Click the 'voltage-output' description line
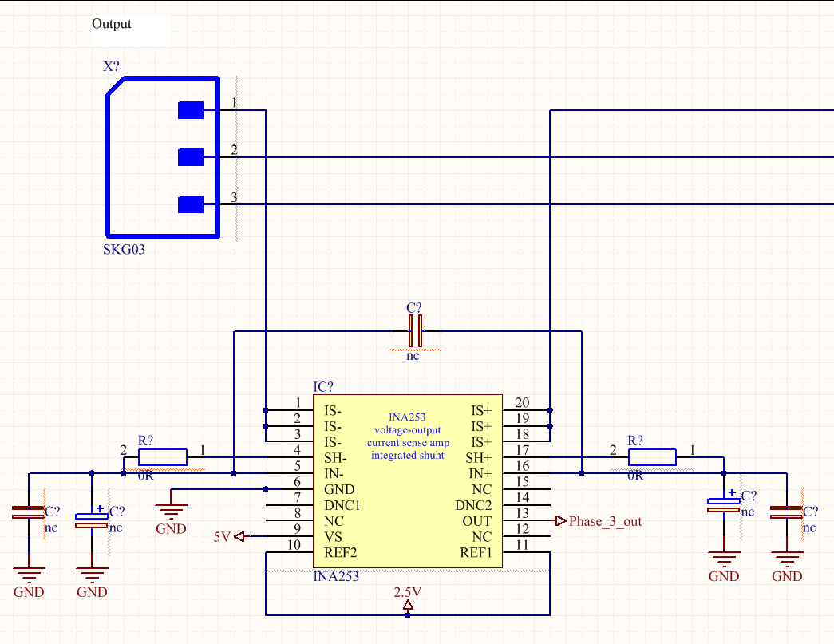834x644 pixels. point(408,429)
